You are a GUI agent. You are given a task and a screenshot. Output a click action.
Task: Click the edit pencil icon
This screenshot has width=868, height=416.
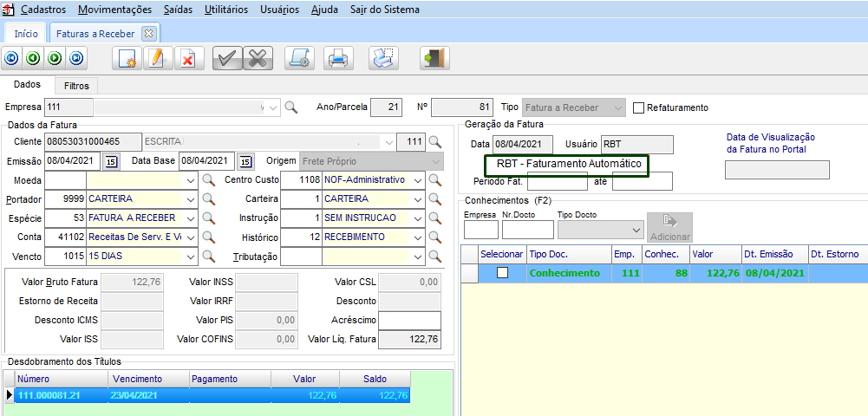(157, 58)
